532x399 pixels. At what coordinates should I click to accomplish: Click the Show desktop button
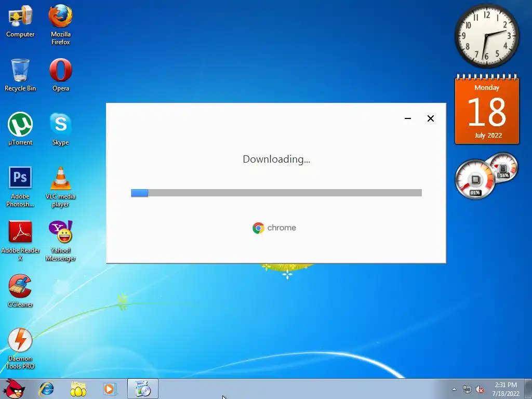(x=528, y=389)
